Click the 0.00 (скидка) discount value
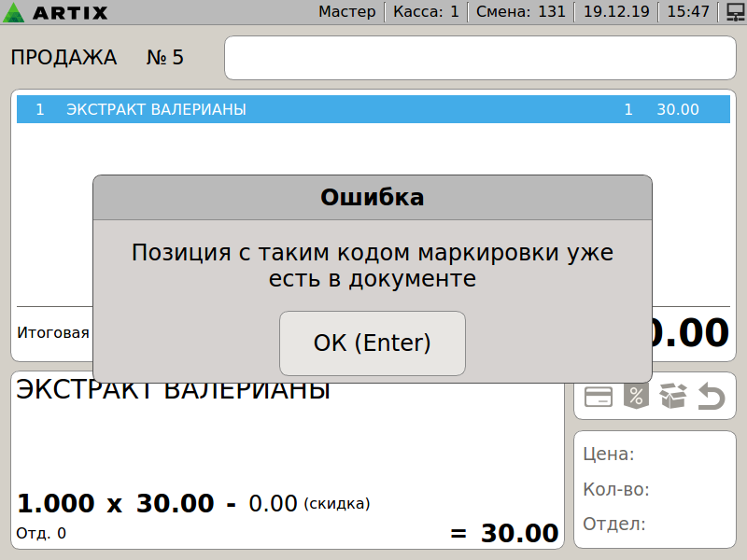 coord(309,504)
